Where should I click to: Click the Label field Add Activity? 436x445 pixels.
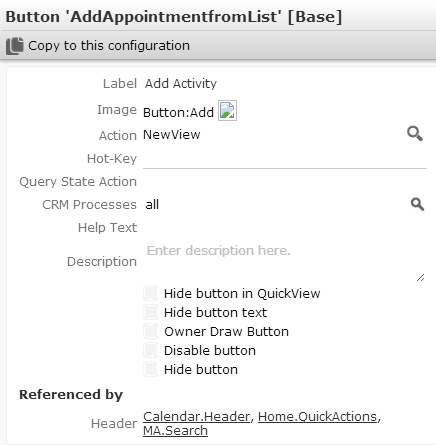point(181,83)
